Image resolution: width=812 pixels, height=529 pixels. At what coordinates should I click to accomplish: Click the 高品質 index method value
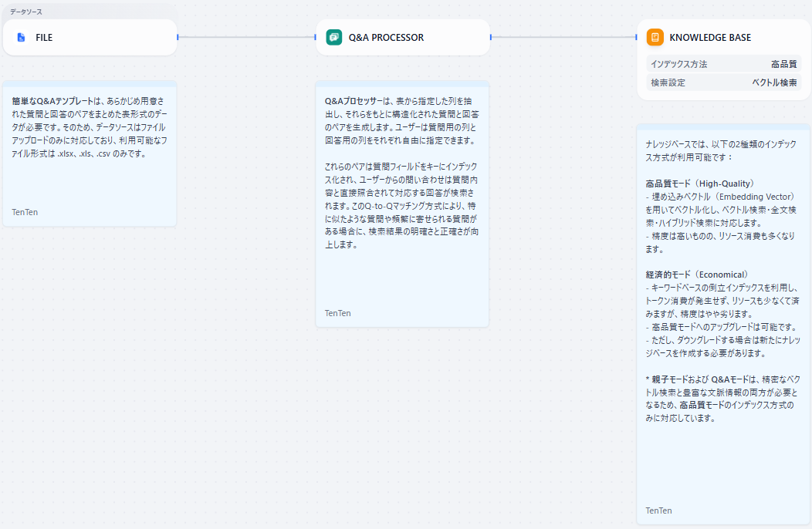point(783,64)
